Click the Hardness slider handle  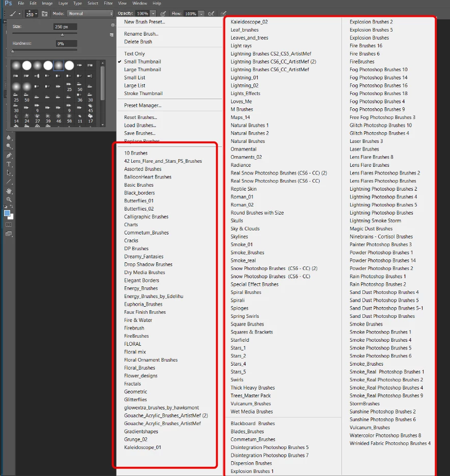pyautogui.click(x=13, y=51)
